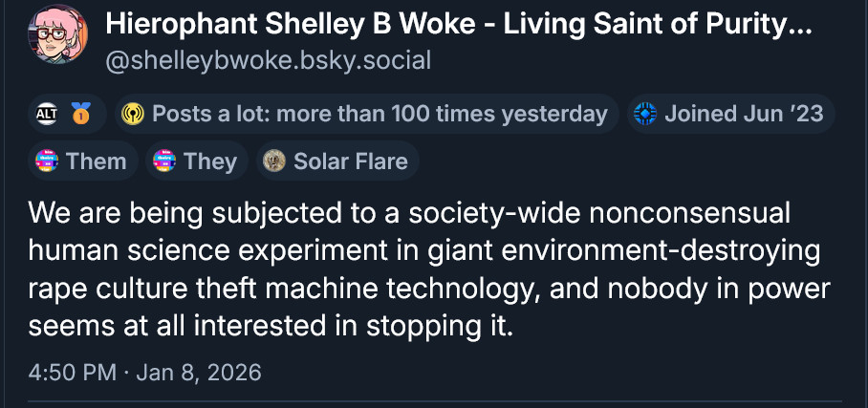868x408 pixels.
Task: Click the blue icon beside Joined Jun '23
Action: (645, 115)
